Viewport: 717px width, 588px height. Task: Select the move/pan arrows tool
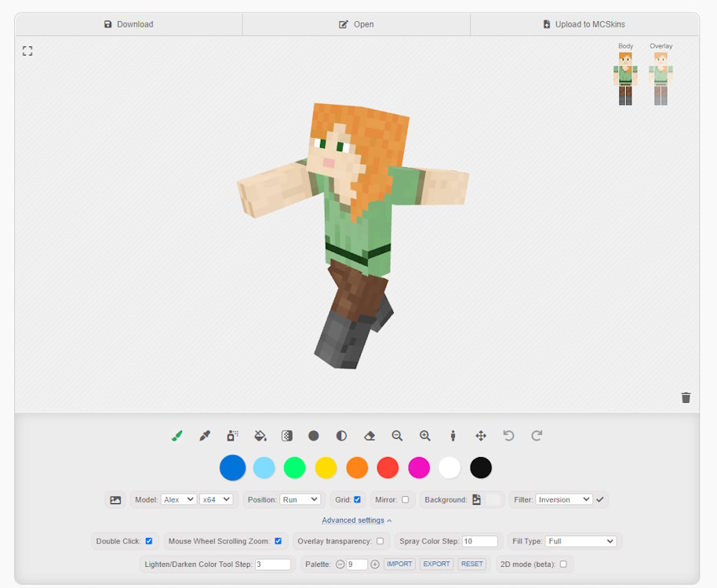tap(481, 436)
